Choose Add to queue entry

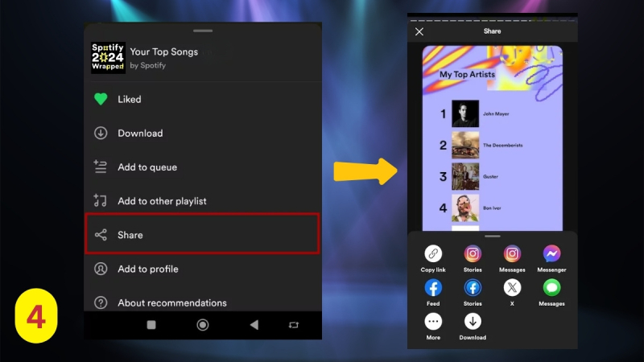pos(203,167)
